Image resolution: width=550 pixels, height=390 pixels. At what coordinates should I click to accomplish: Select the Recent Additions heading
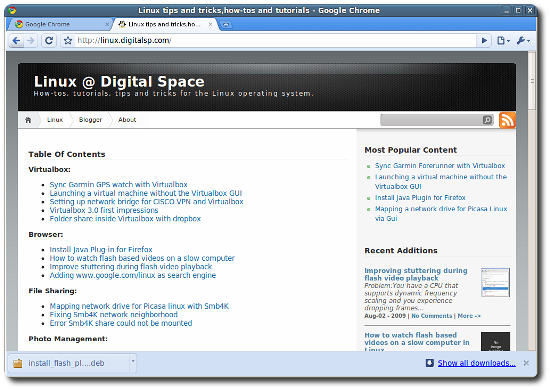(x=401, y=250)
